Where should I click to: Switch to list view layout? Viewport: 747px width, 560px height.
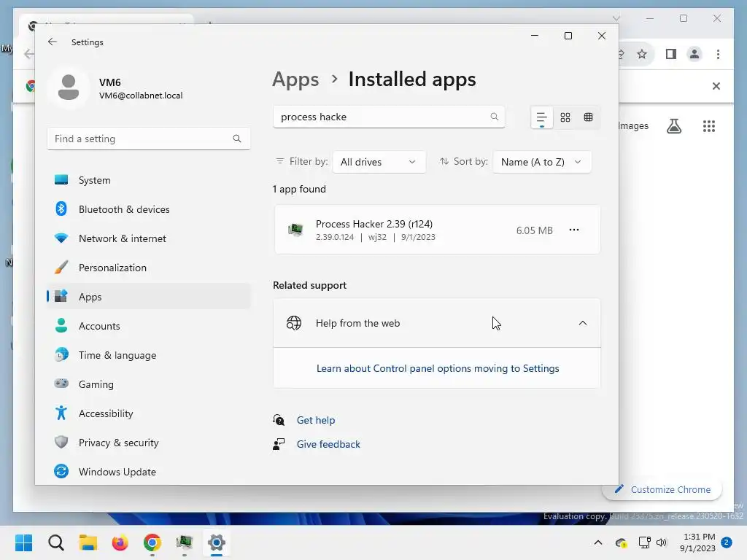click(x=542, y=117)
